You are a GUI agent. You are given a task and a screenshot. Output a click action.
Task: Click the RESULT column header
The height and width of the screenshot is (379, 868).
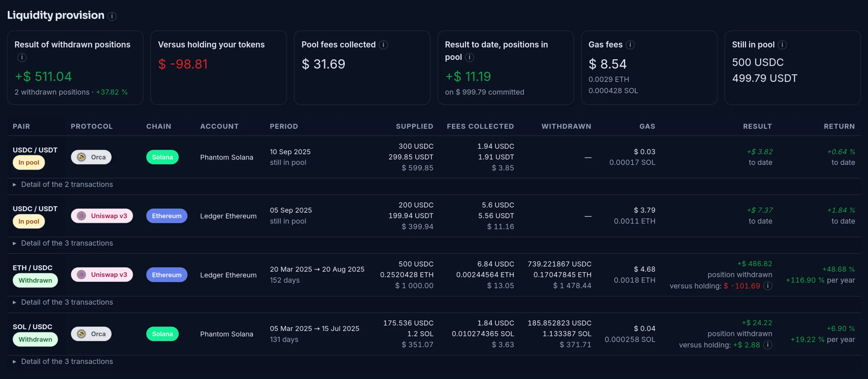757,126
